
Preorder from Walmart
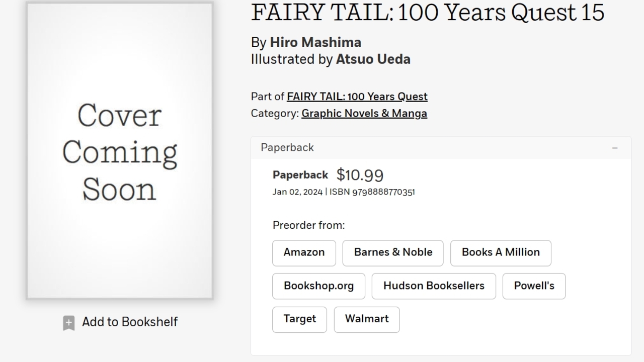coord(367,319)
